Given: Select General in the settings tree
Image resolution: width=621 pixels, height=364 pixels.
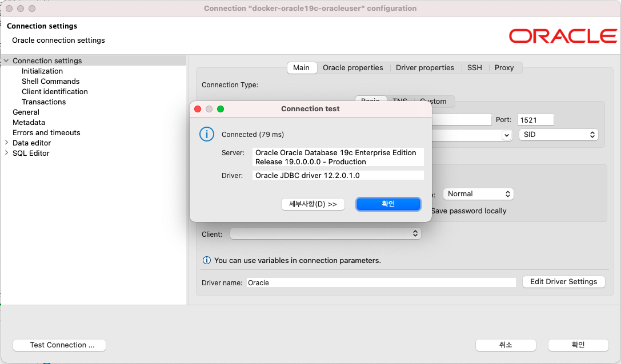Looking at the screenshot, I should tap(26, 112).
